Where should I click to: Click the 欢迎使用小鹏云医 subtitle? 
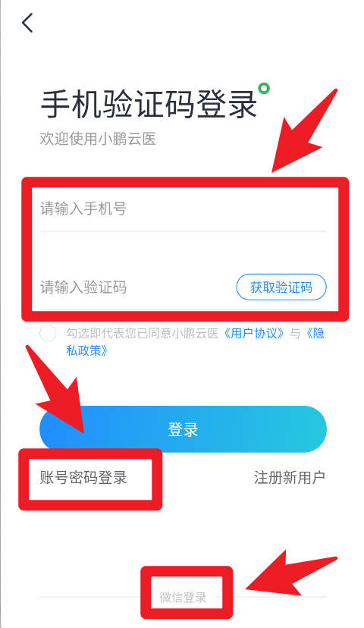click(98, 139)
